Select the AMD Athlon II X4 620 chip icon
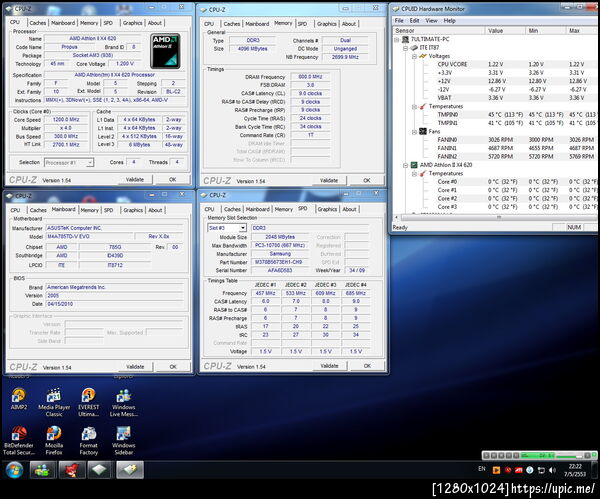The width and height of the screenshot is (600, 499). tap(414, 165)
